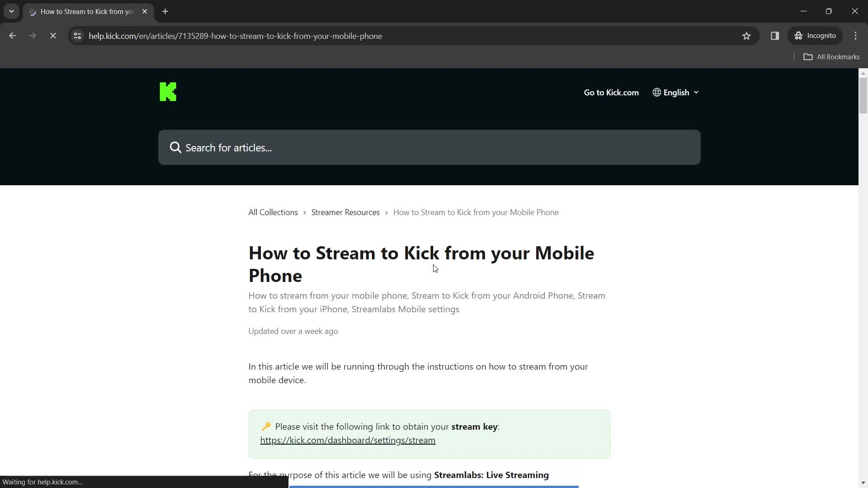Click the scrollbar down arrow
Viewport: 868px width, 488px height.
click(x=863, y=483)
